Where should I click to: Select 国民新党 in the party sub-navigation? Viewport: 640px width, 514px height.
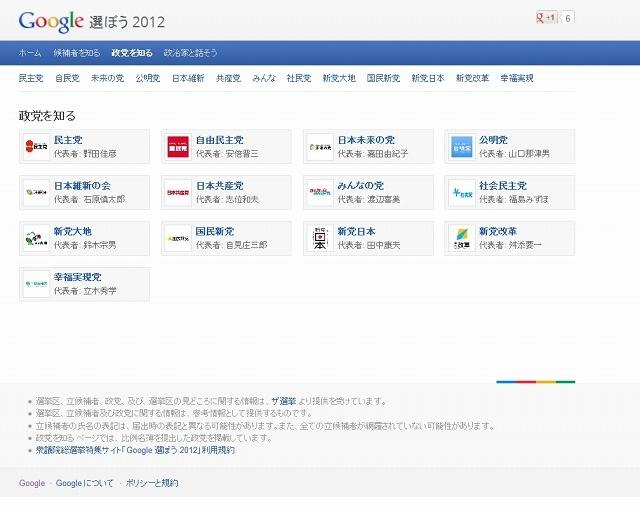tap(383, 78)
